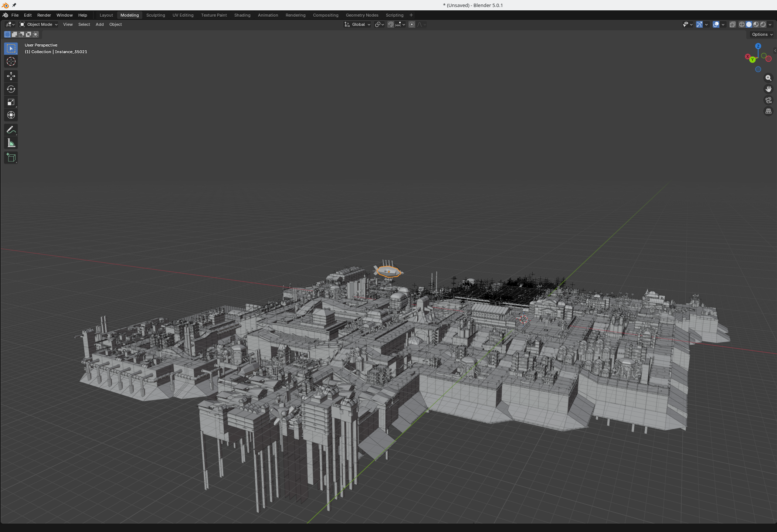Switch to the UV Editing workspace tab
Viewport: 777px width, 532px height.
tap(183, 15)
